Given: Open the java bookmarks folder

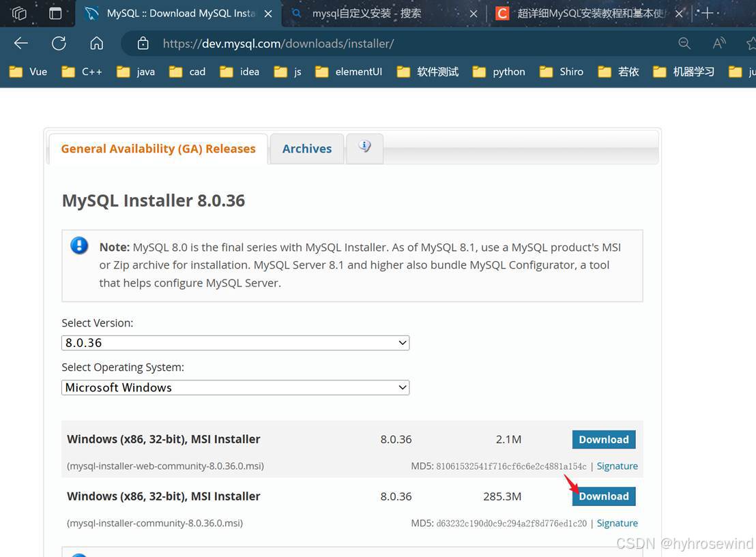Looking at the screenshot, I should click(x=136, y=72).
